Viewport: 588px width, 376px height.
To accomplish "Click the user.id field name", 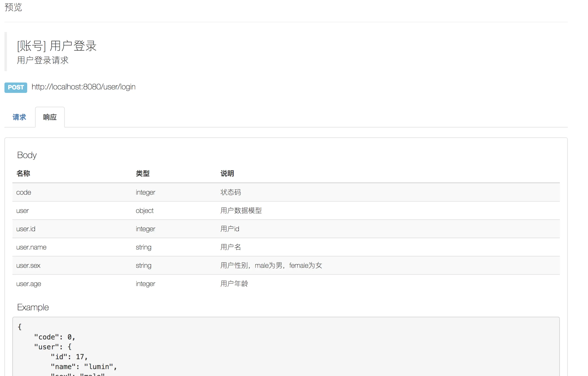I will point(26,229).
